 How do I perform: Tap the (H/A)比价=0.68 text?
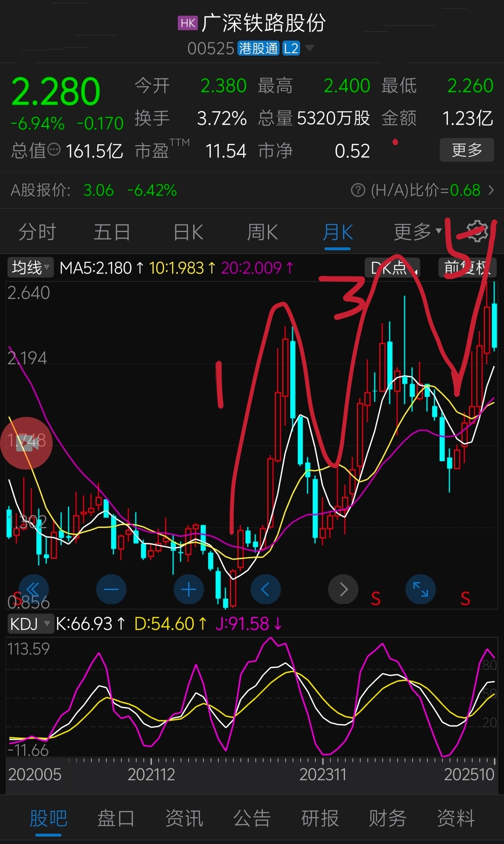click(x=426, y=190)
